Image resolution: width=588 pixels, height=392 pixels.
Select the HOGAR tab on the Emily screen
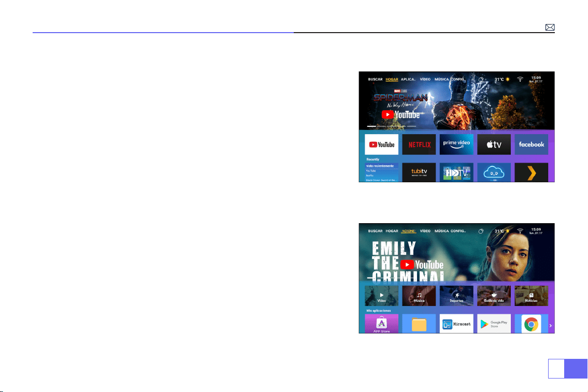(392, 231)
